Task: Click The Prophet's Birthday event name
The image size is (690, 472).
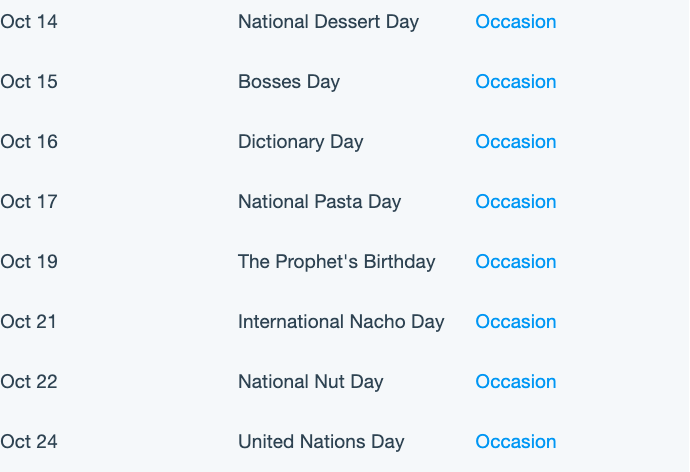Action: pos(337,262)
